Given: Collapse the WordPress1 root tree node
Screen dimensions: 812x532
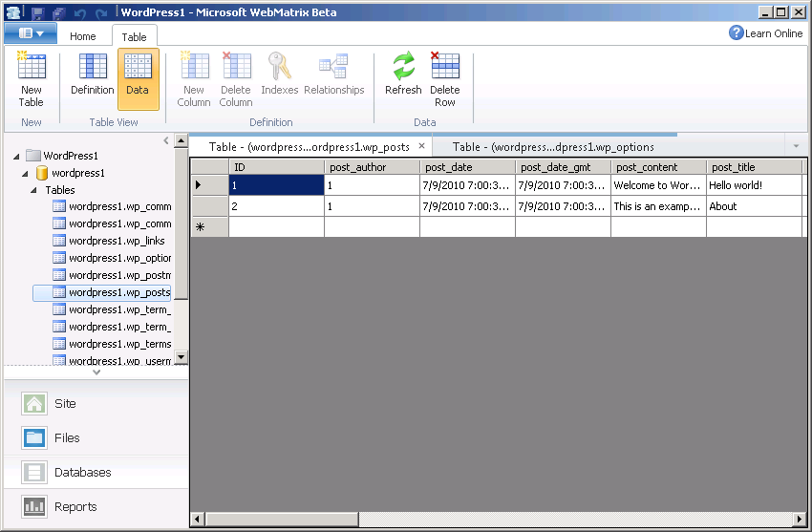Looking at the screenshot, I should [16, 156].
